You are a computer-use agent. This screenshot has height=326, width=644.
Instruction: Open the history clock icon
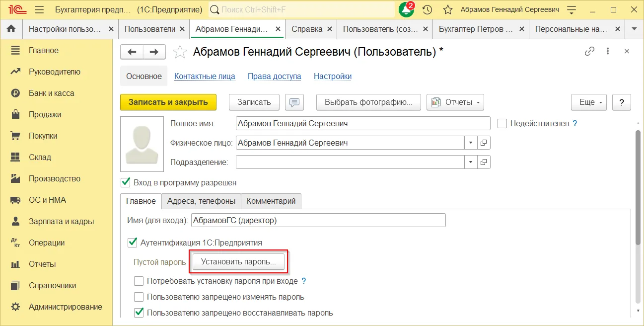pyautogui.click(x=427, y=10)
